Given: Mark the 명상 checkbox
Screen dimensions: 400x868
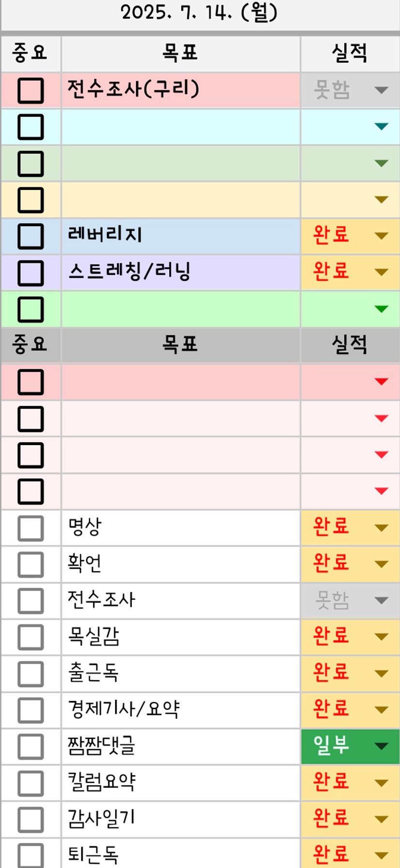Looking at the screenshot, I should pos(30,528).
